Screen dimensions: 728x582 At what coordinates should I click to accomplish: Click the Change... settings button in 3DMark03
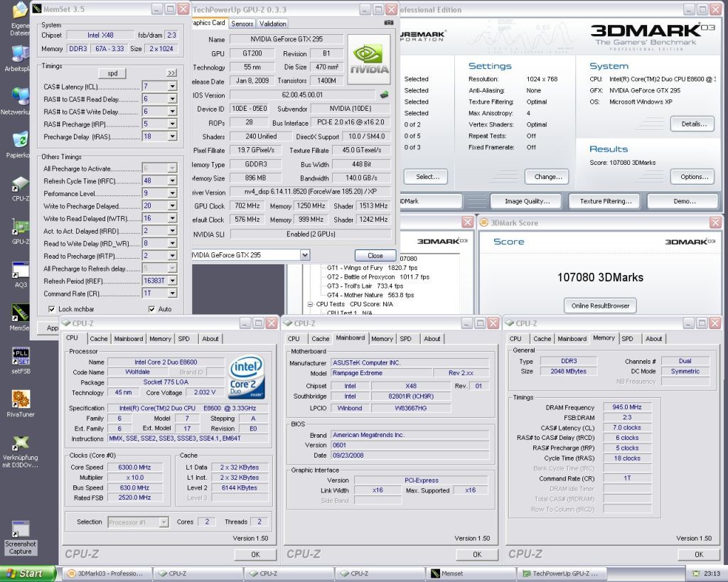coord(548,177)
